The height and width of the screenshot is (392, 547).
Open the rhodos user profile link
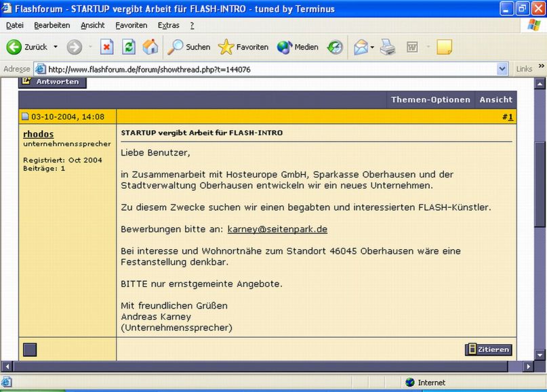[39, 134]
